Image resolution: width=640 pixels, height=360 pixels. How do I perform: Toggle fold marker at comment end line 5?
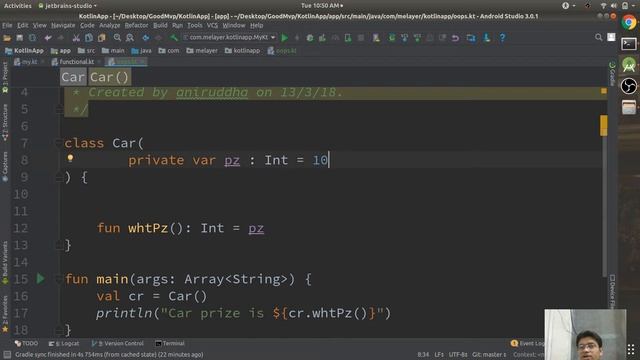[59, 109]
